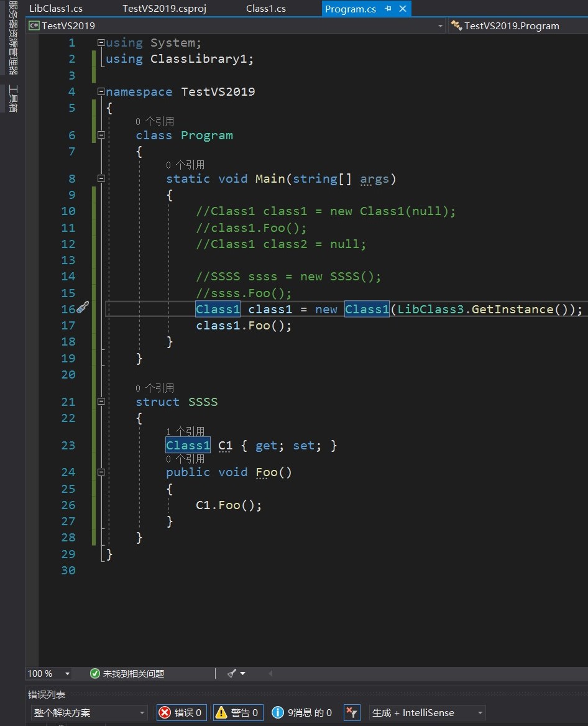The width and height of the screenshot is (588, 726).
Task: Open the Class1.cs tab
Action: [265, 9]
